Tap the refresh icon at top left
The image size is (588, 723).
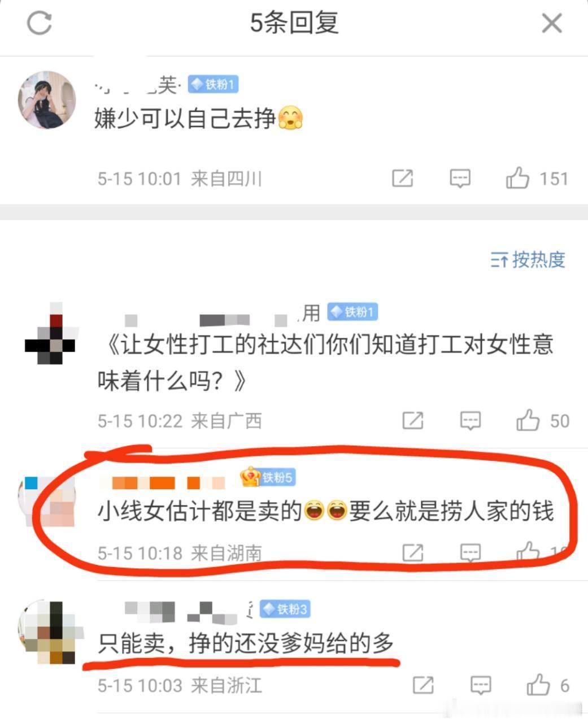40,23
